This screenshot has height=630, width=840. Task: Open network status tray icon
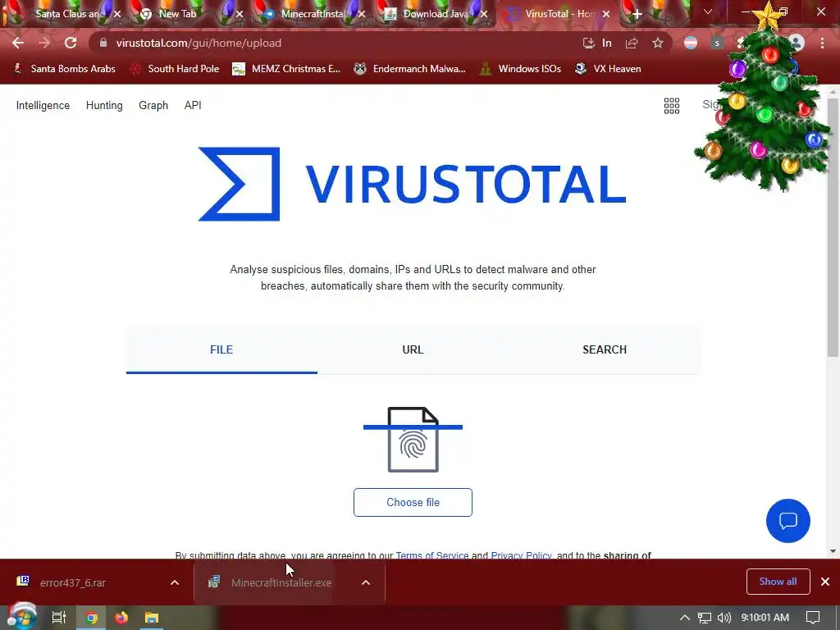pyautogui.click(x=705, y=618)
